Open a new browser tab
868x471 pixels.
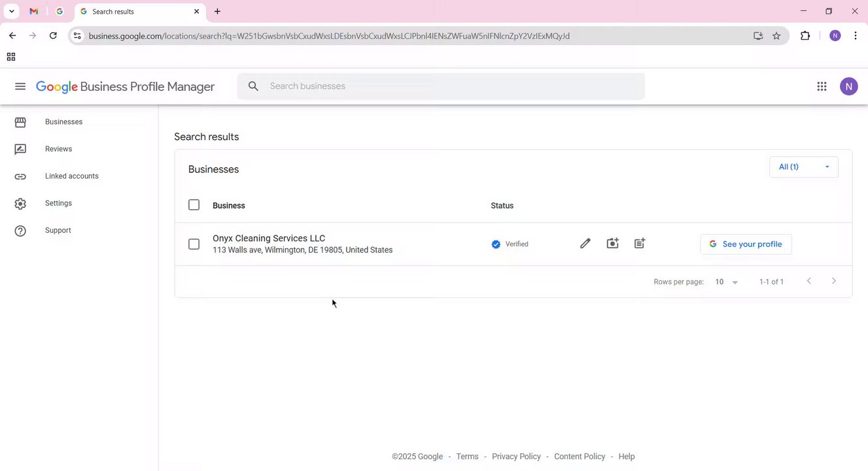click(x=217, y=12)
